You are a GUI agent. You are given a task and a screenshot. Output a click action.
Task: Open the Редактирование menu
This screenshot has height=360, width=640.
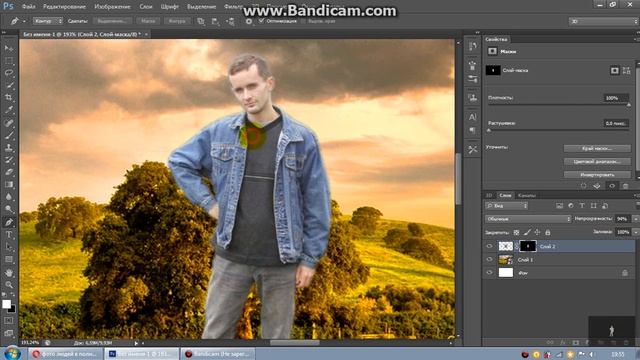64,7
